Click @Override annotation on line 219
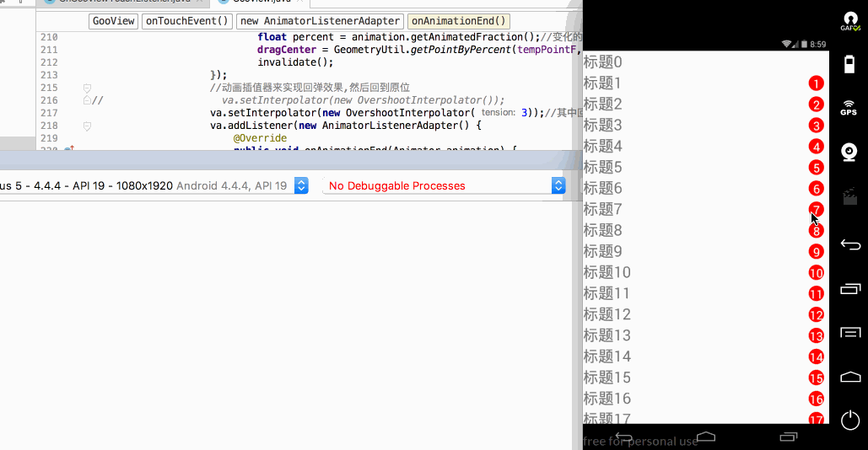Screen dimensions: 868x450 260,138
